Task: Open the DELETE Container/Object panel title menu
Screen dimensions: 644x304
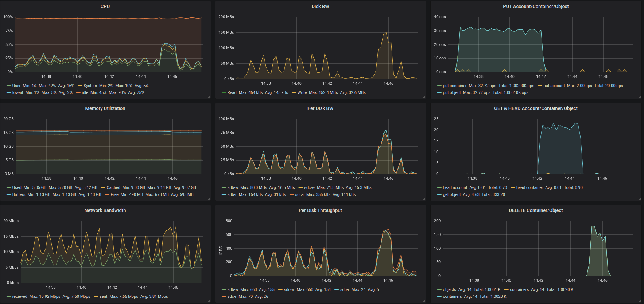Action: click(x=536, y=210)
